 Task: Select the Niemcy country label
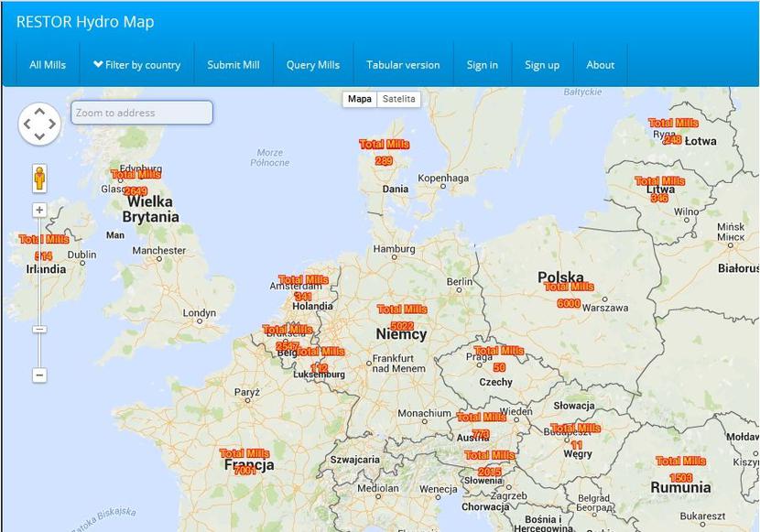[401, 334]
